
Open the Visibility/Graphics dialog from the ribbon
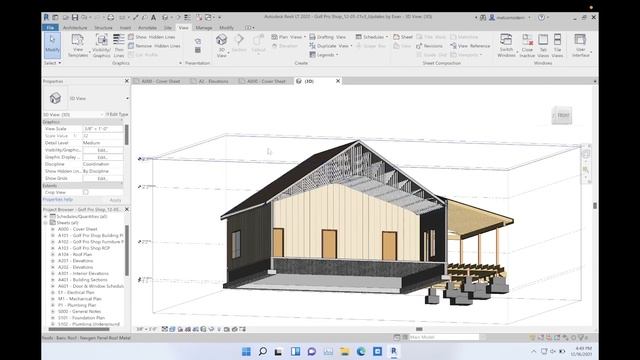(101, 45)
